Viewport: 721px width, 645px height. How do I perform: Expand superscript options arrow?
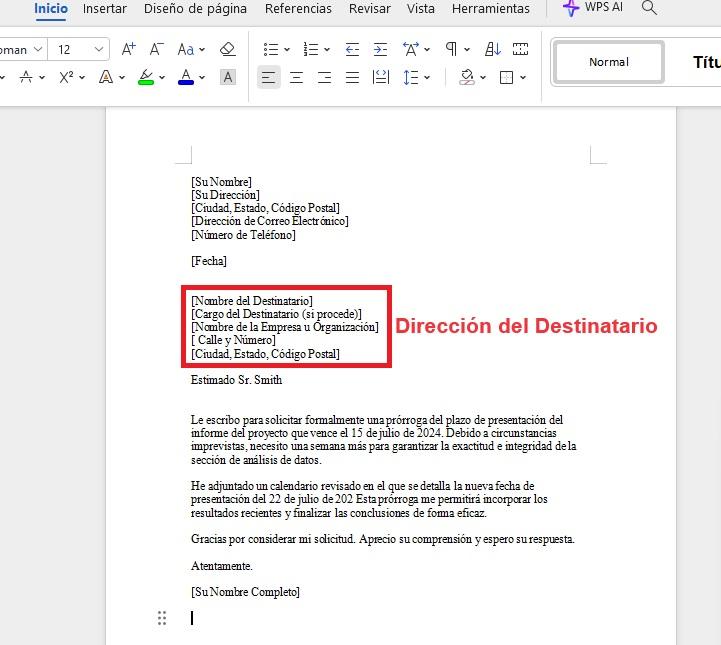(x=82, y=78)
